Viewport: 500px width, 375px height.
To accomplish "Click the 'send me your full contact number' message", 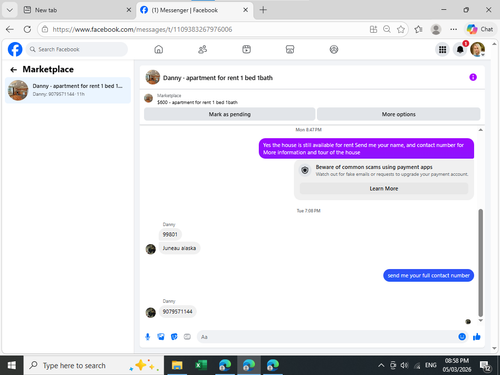I will [x=428, y=275].
